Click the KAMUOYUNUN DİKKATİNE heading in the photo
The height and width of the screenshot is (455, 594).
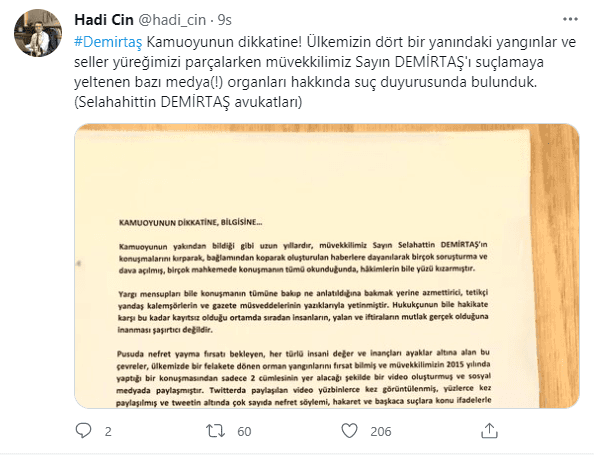click(191, 222)
